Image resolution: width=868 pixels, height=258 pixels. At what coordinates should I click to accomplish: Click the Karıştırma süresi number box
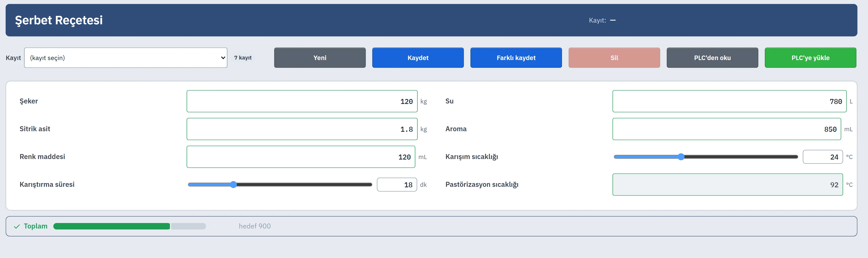coord(397,185)
